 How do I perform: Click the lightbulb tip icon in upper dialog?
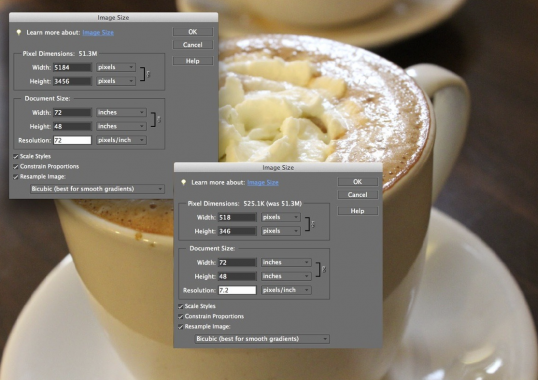[19, 33]
